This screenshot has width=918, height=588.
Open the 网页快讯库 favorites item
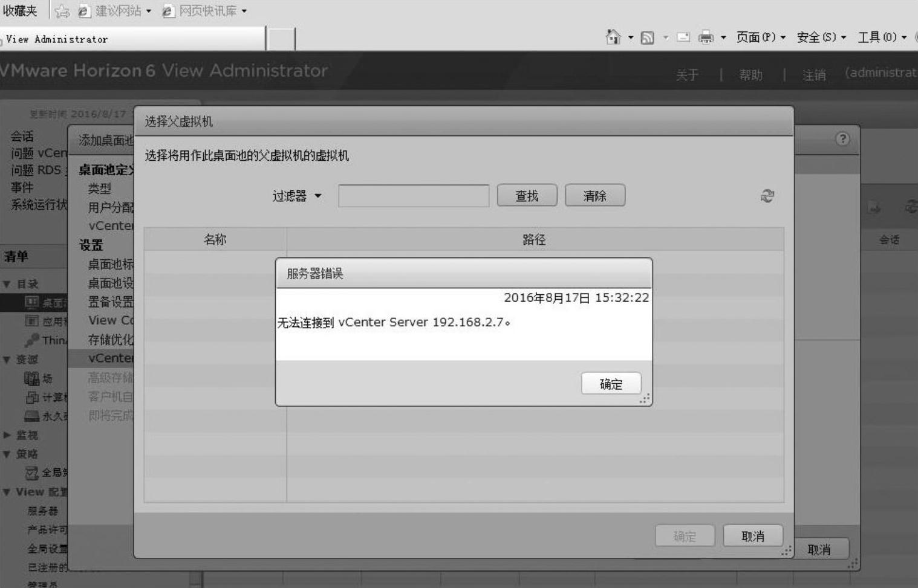click(205, 11)
